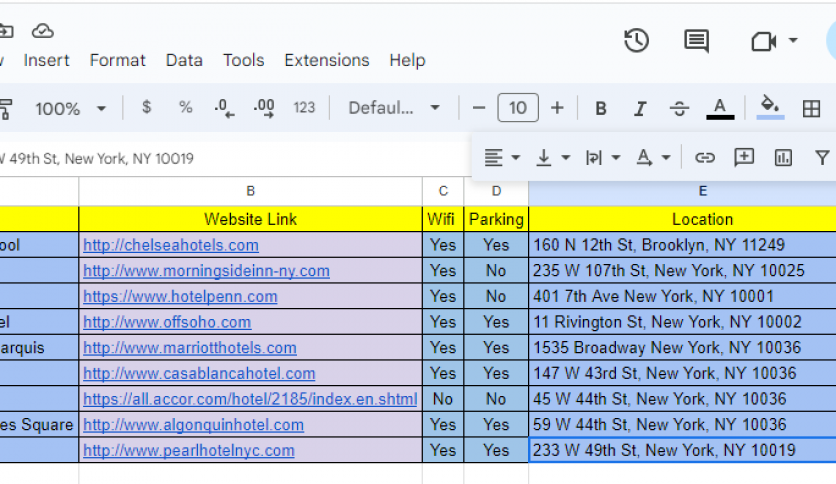Screen dimensions: 836x484
Task: Format as percent icon
Action: [x=185, y=108]
